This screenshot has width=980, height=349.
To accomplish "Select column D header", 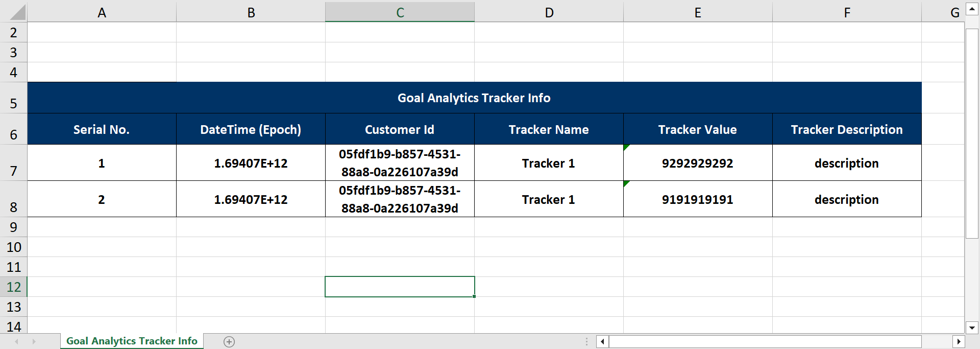I will 549,12.
